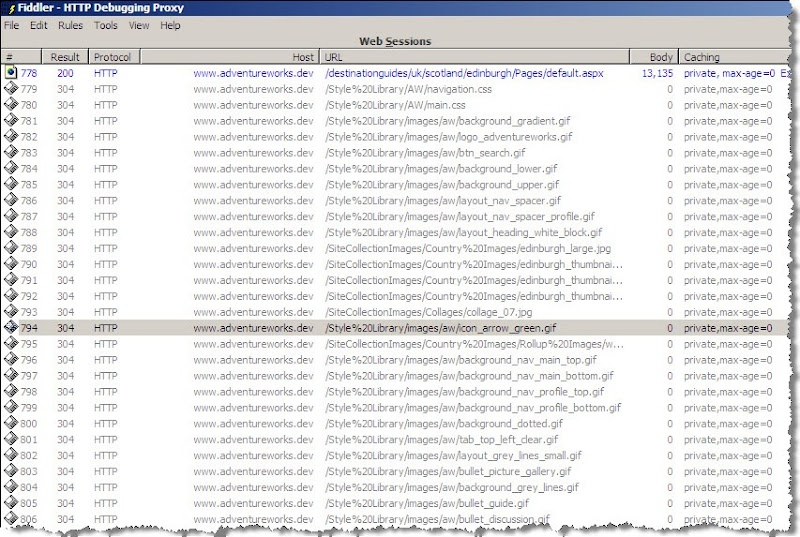The image size is (800, 537).
Task: Sort by the Caching column header
Action: [735, 57]
